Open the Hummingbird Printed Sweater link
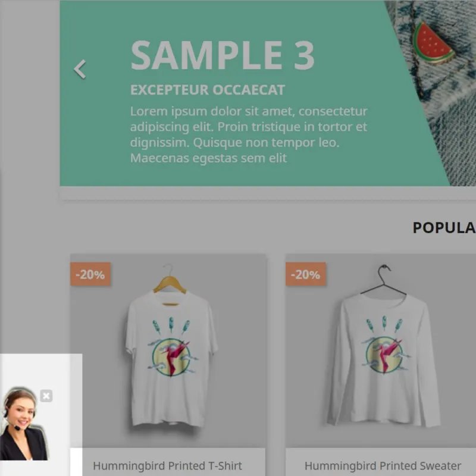Image resolution: width=476 pixels, height=476 pixels. pyautogui.click(x=383, y=466)
